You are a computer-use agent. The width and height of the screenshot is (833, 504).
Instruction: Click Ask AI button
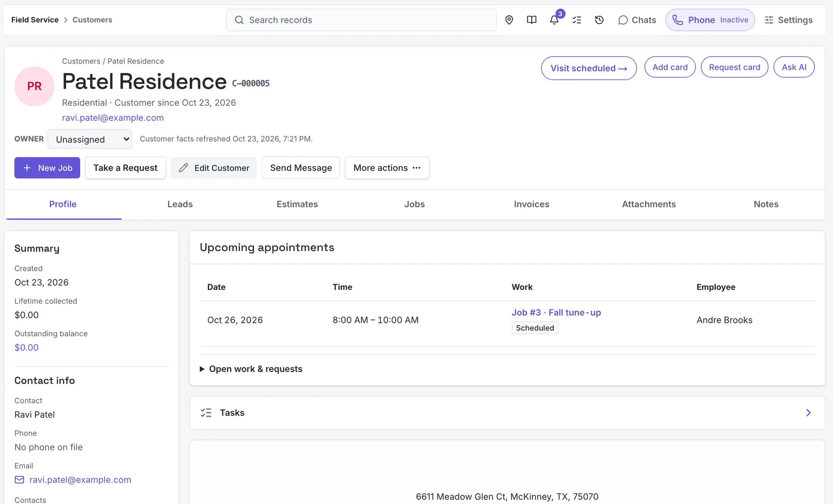[x=794, y=67]
